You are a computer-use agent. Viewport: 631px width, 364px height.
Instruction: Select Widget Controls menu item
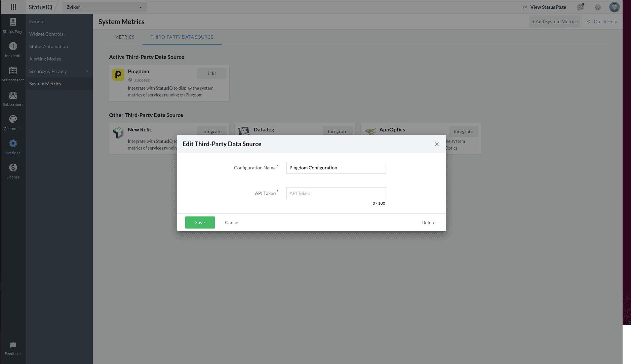(x=46, y=34)
